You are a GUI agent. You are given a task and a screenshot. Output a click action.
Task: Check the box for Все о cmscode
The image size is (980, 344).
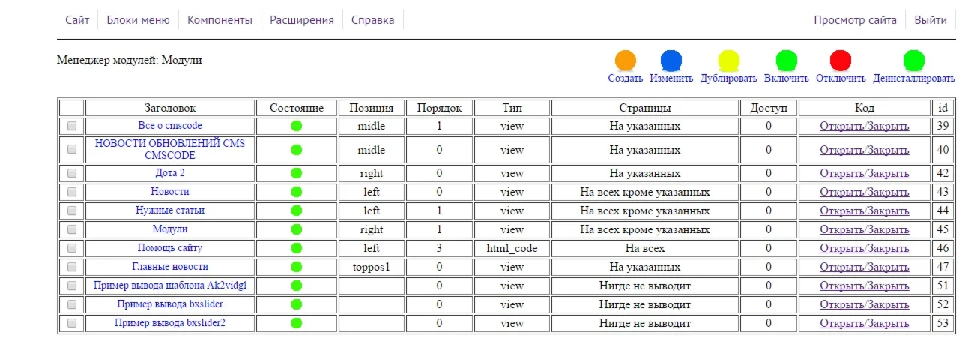click(72, 127)
